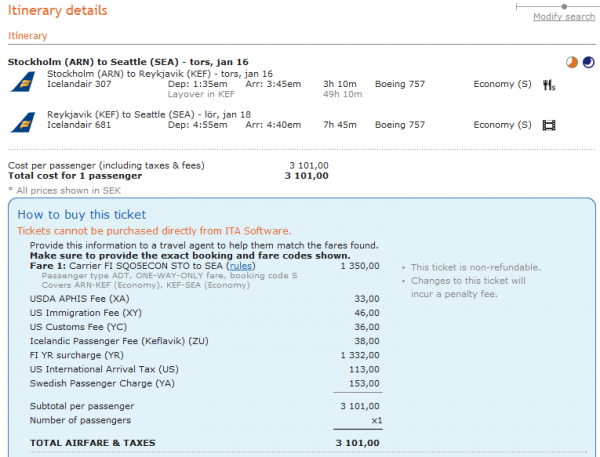The height and width of the screenshot is (457, 600).
Task: Click the in-flight movie icon for flight 681
Action: click(x=548, y=125)
